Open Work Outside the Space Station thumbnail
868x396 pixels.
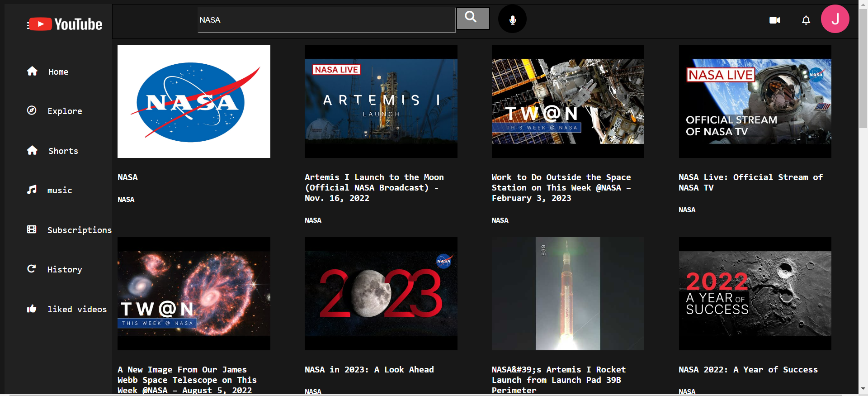(568, 101)
